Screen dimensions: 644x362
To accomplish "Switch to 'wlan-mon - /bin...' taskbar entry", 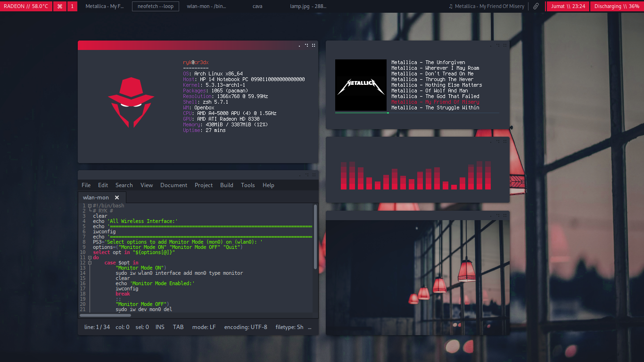I will click(206, 6).
